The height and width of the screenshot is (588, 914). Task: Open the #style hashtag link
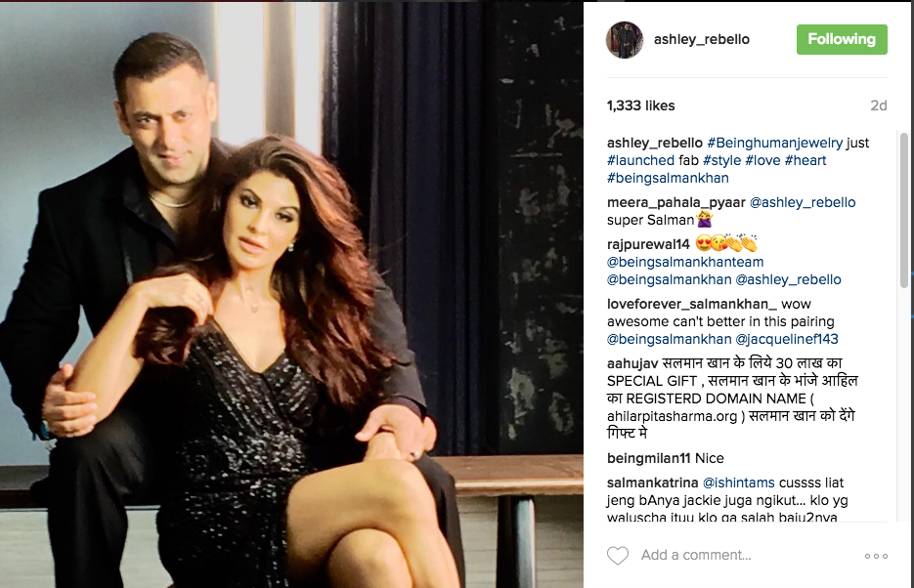721,160
